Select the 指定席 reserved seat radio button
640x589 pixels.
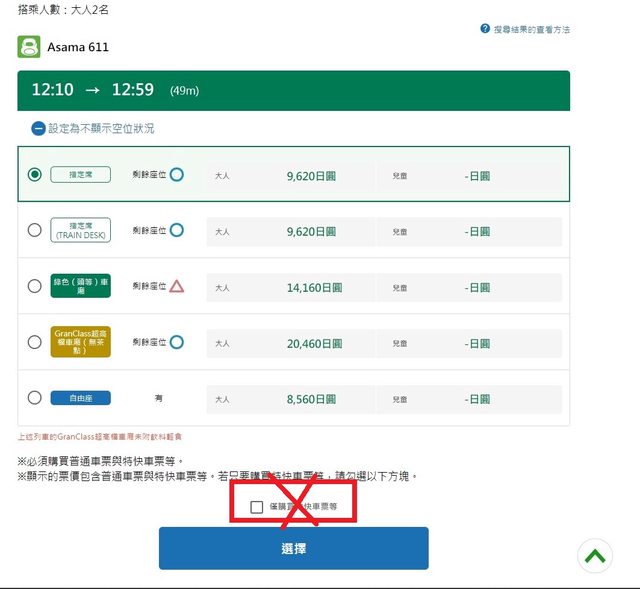coord(35,174)
